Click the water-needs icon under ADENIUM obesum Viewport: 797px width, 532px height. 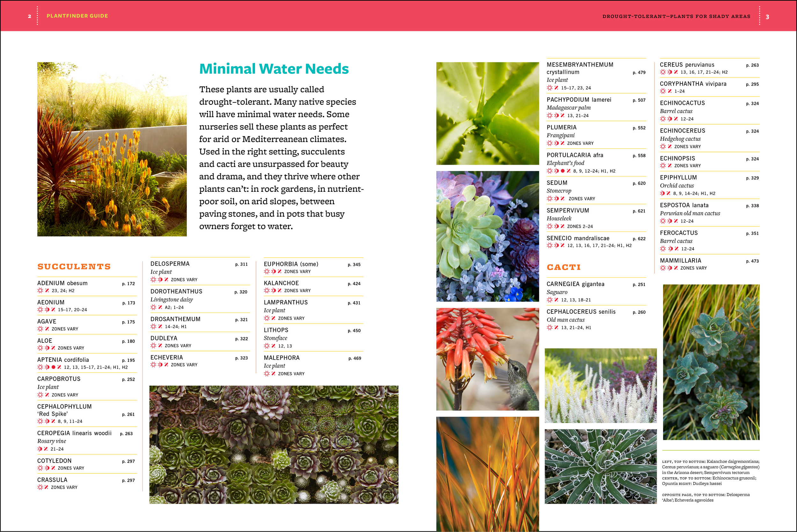pos(47,291)
